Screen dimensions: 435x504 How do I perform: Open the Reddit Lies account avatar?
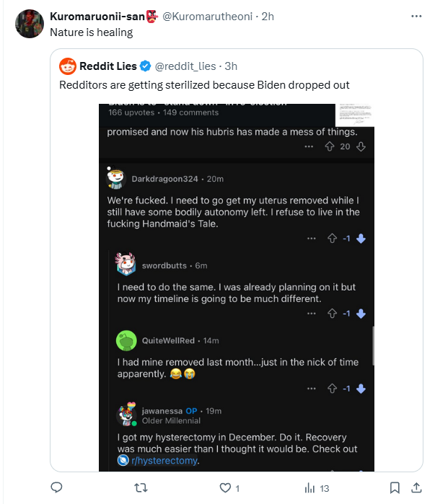68,66
